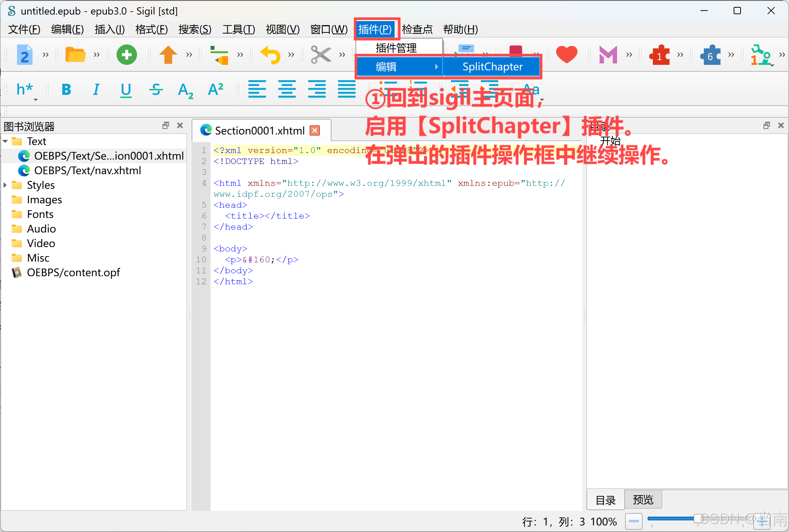789x532 pixels.
Task: Click the red heart Donate icon
Action: click(567, 55)
